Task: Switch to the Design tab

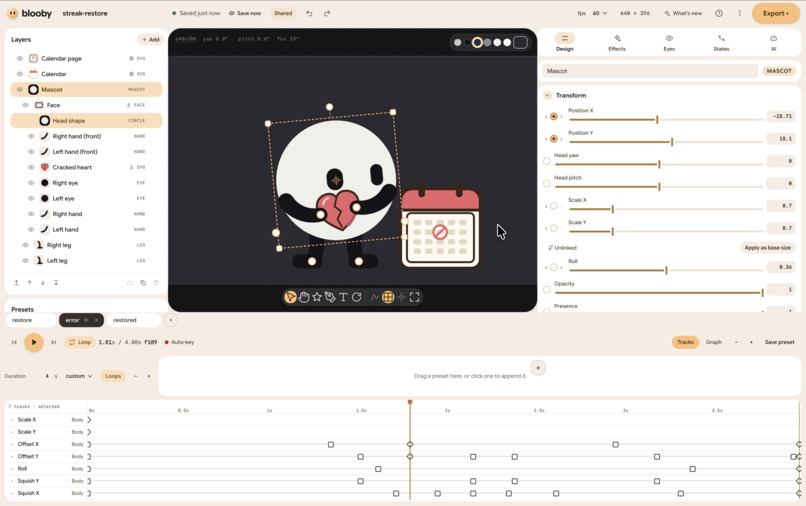Action: tap(564, 42)
